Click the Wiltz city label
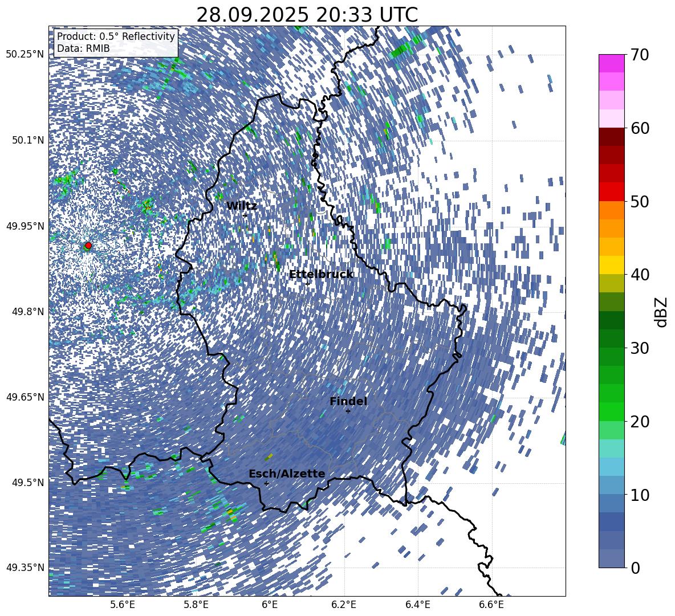This screenshot has width=675, height=616. pos(242,206)
